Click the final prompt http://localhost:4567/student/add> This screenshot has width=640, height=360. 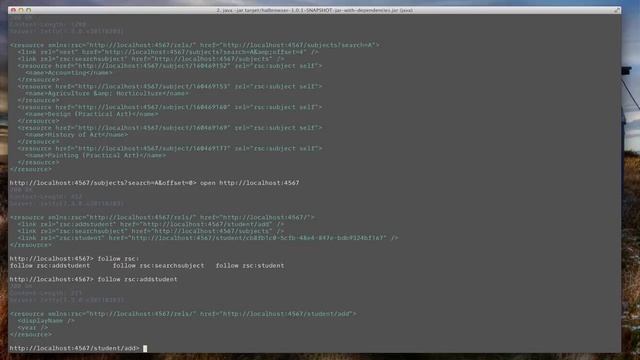pyautogui.click(x=75, y=349)
